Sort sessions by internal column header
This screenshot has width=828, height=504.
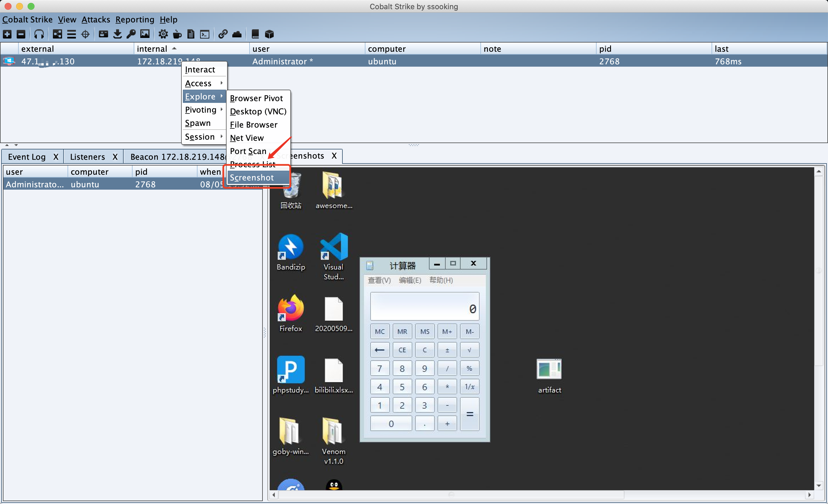(152, 49)
